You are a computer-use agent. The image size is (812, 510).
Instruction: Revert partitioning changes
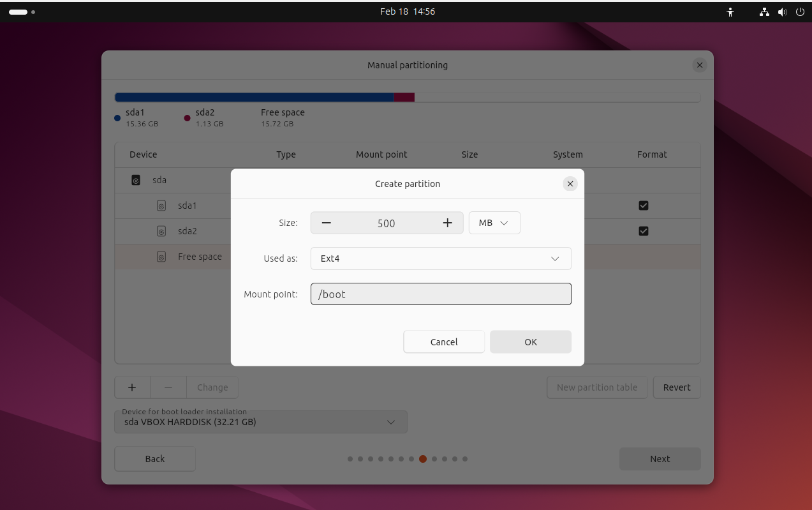tap(677, 387)
